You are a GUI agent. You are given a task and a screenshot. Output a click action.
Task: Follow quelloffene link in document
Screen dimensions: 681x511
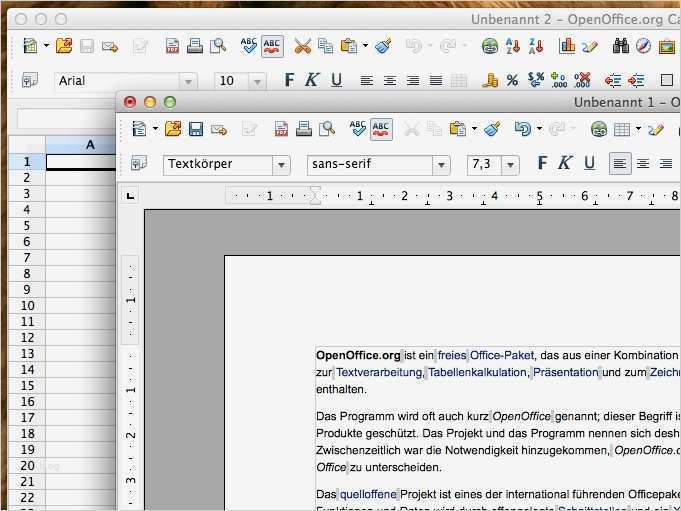368,495
